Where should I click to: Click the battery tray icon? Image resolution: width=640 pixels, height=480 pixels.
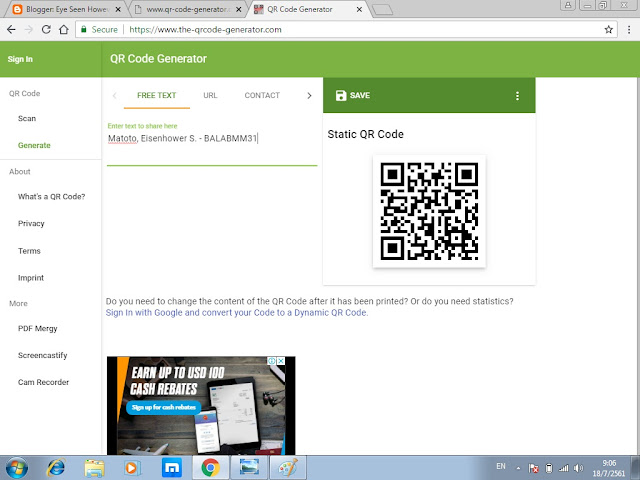549,468
